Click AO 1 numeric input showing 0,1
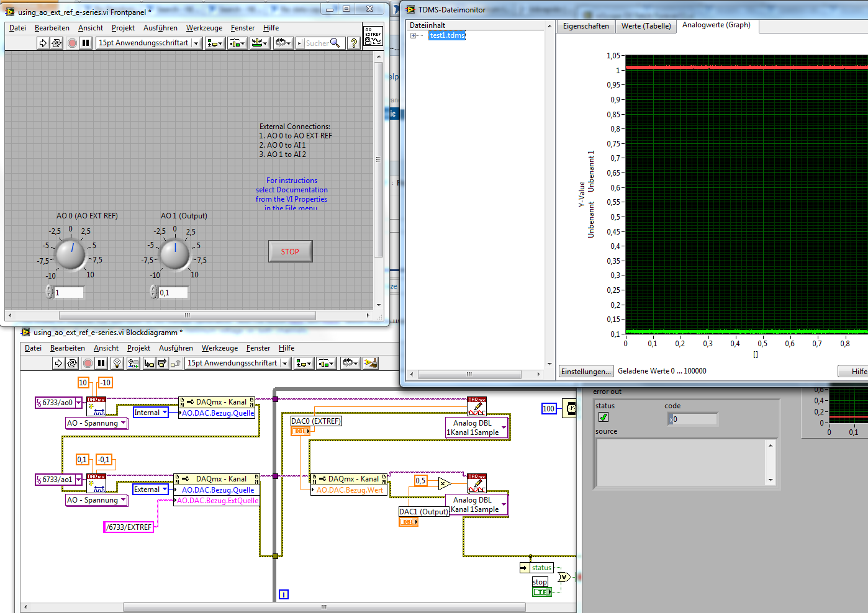 pos(173,292)
